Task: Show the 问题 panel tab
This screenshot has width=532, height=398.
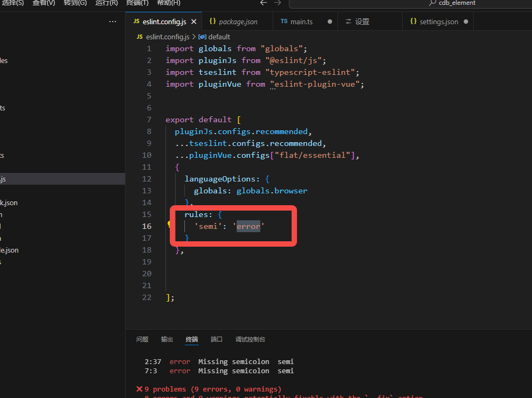Action: click(x=142, y=339)
